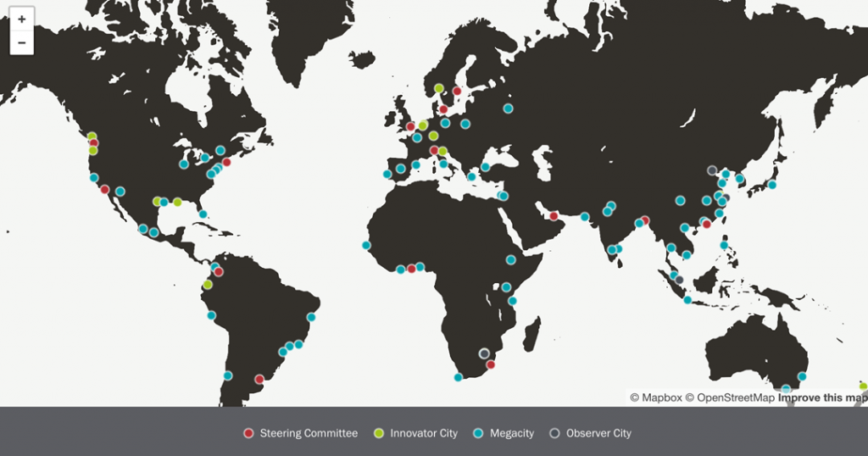Select Steering Committee in the legend
Image resolution: width=868 pixels, height=456 pixels.
coord(301,433)
